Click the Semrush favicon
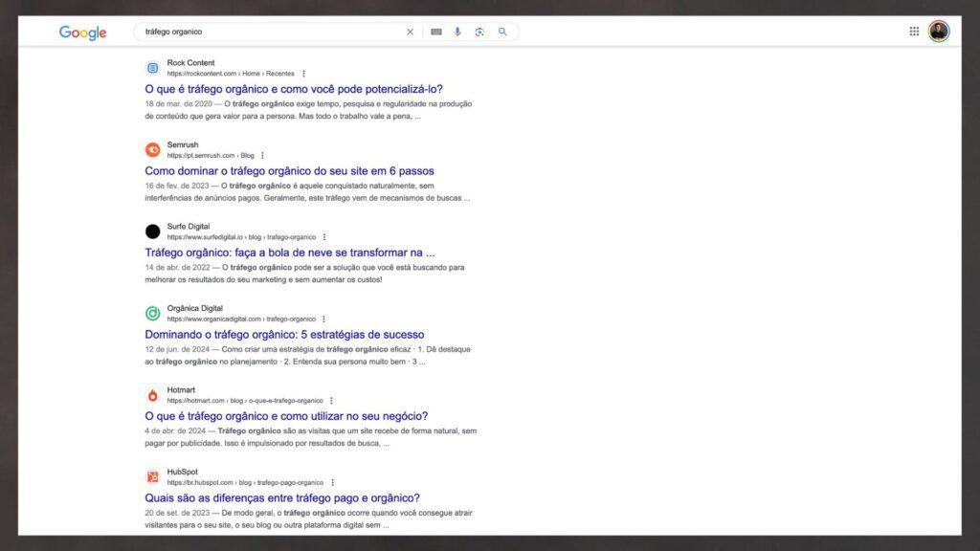 (x=152, y=150)
